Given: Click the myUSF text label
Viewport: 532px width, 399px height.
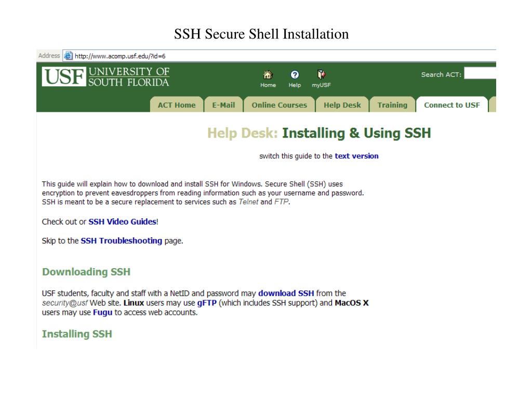Looking at the screenshot, I should [x=321, y=85].
